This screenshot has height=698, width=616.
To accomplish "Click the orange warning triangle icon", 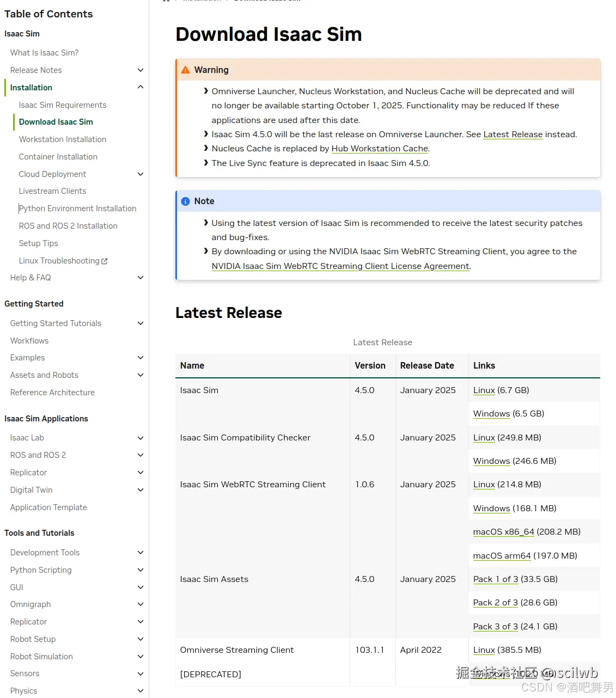I will tap(185, 70).
